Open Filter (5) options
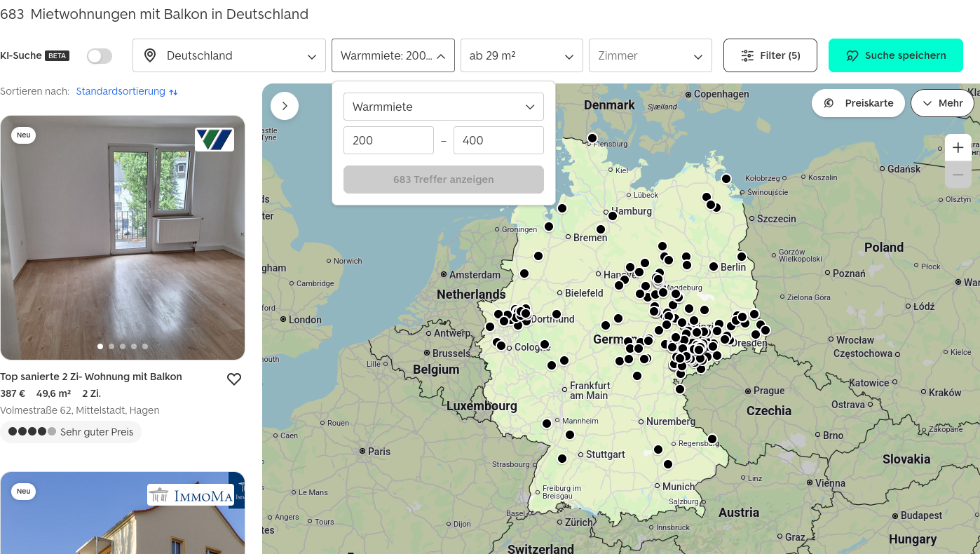980x554 pixels. pos(770,55)
